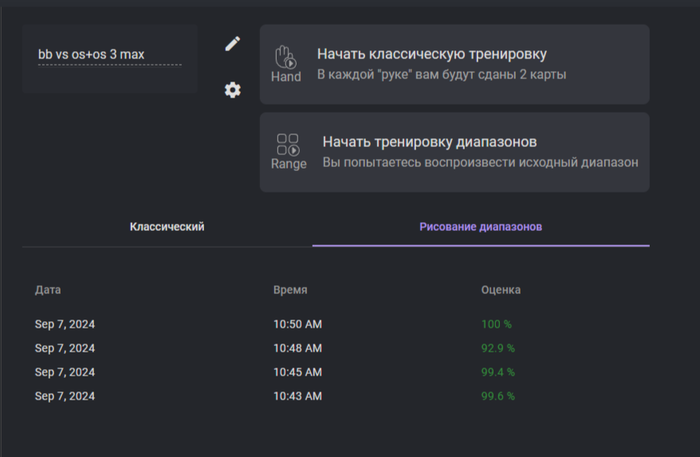The width and height of the screenshot is (700, 457).
Task: Choose the 10:43 AM session row
Action: [x=297, y=396]
